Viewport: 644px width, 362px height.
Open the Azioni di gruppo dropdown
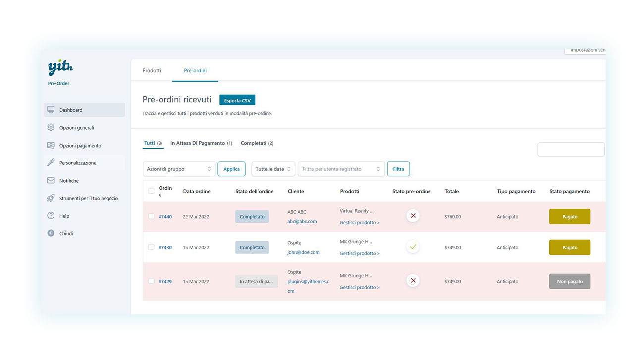coord(179,169)
